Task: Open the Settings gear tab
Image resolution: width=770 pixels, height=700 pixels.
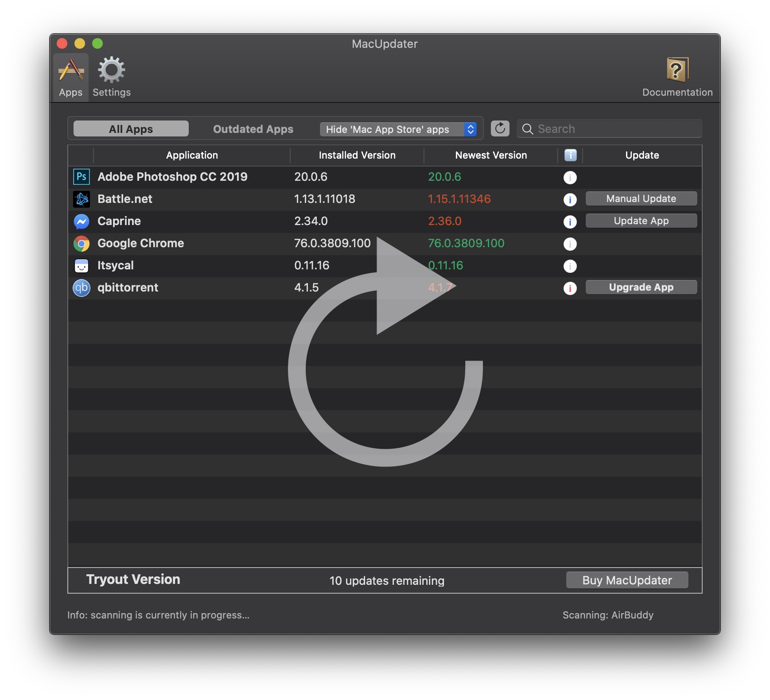Action: click(x=112, y=78)
